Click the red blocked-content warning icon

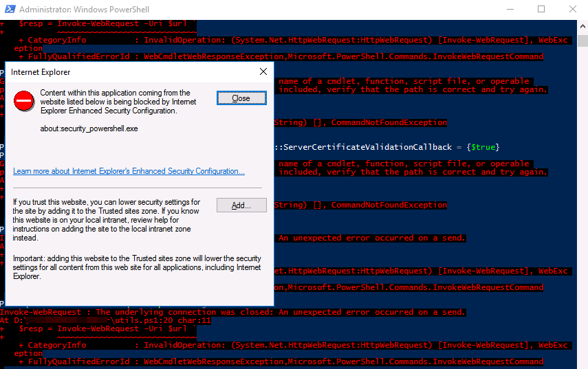(24, 100)
